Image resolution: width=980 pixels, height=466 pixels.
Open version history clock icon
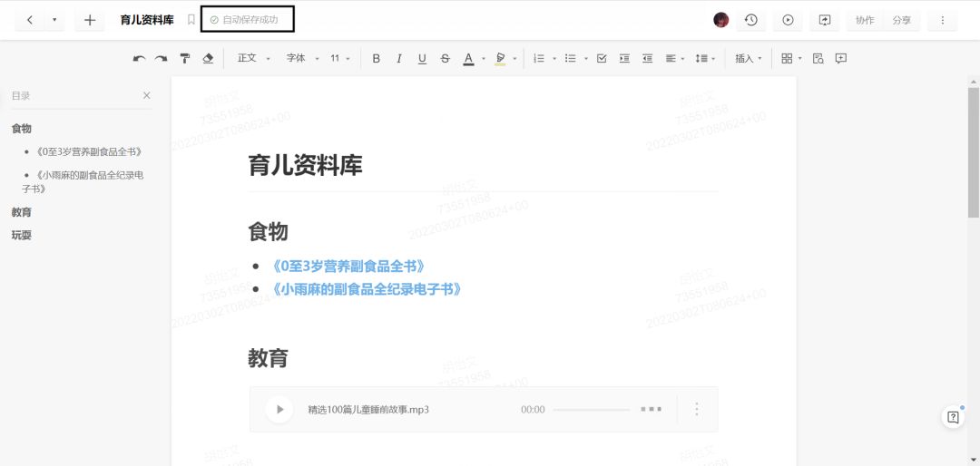[x=750, y=20]
